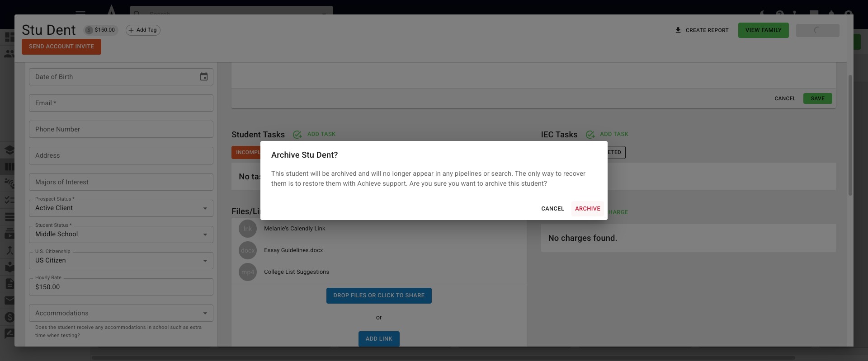Click the Create Report download icon

[678, 30]
